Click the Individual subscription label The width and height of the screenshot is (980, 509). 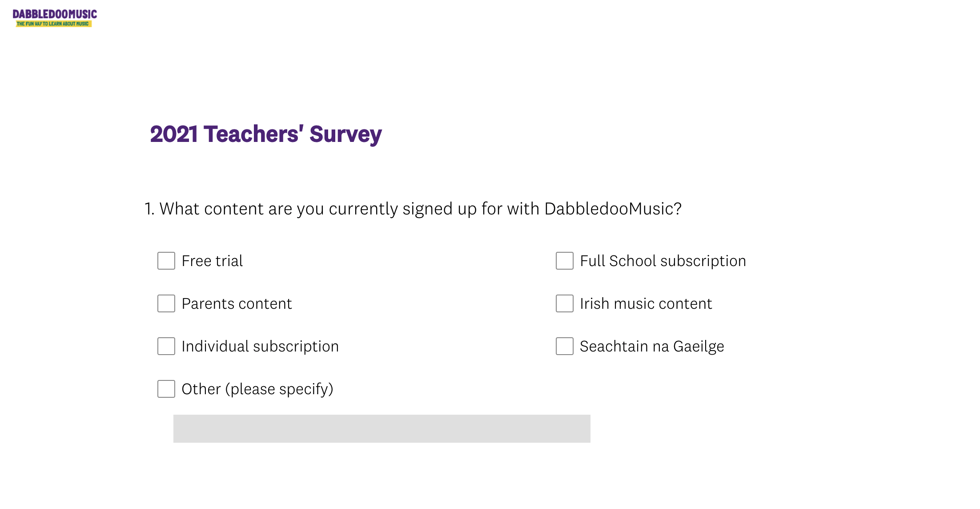pos(260,347)
